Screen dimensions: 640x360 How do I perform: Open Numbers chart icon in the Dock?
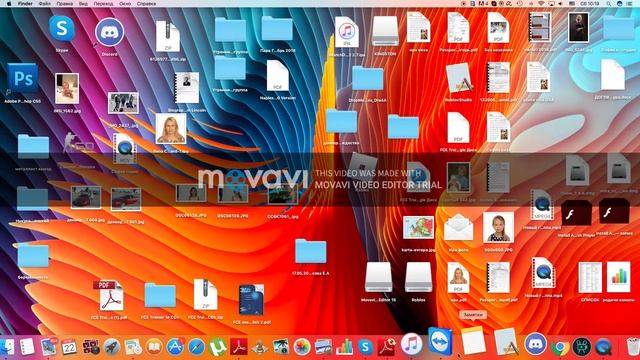tap(344, 347)
